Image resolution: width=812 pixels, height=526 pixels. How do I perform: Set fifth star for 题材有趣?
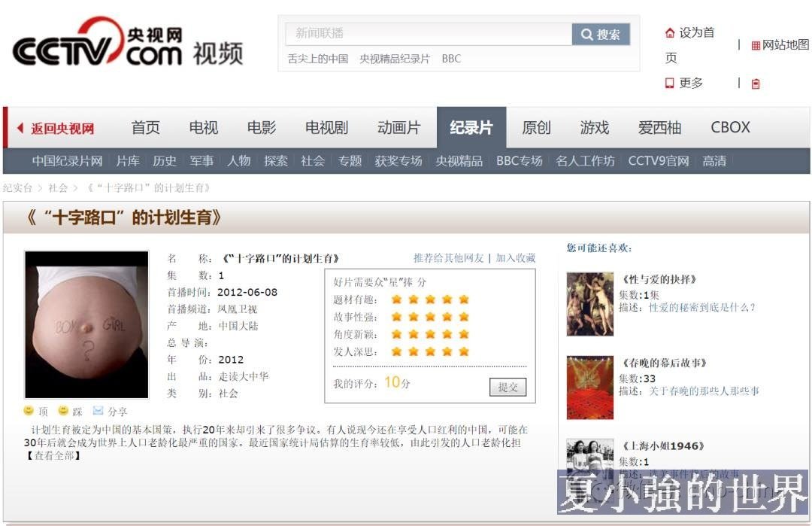[463, 299]
